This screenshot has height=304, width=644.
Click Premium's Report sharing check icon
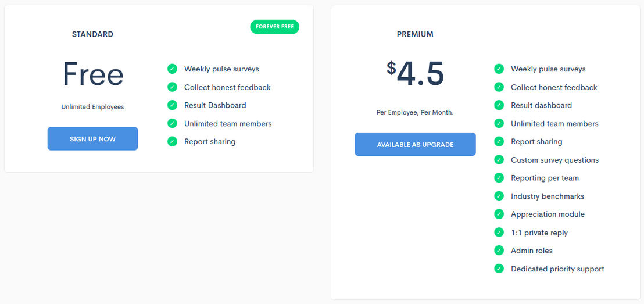[499, 141]
